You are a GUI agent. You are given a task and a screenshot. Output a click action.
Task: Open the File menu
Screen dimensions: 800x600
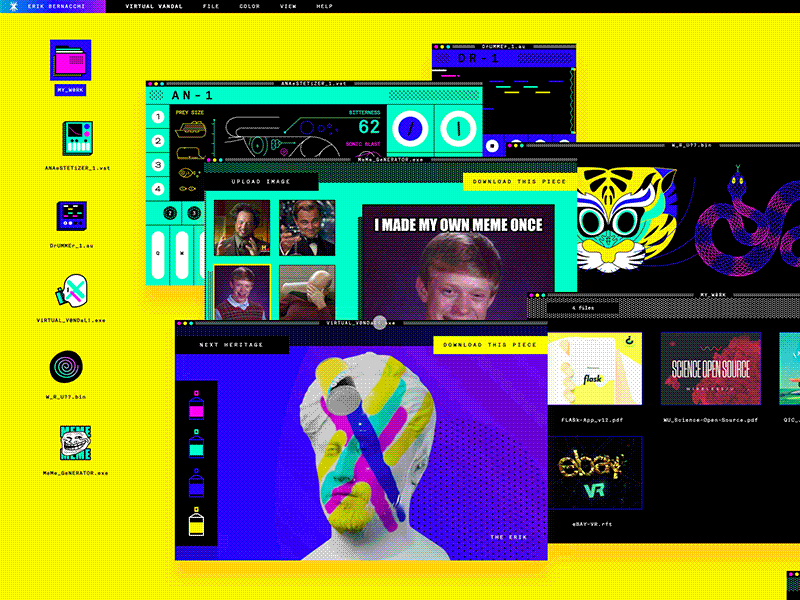click(x=211, y=6)
